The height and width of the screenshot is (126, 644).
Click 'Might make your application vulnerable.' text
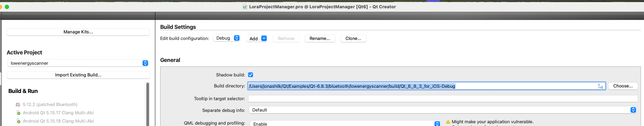point(492,122)
